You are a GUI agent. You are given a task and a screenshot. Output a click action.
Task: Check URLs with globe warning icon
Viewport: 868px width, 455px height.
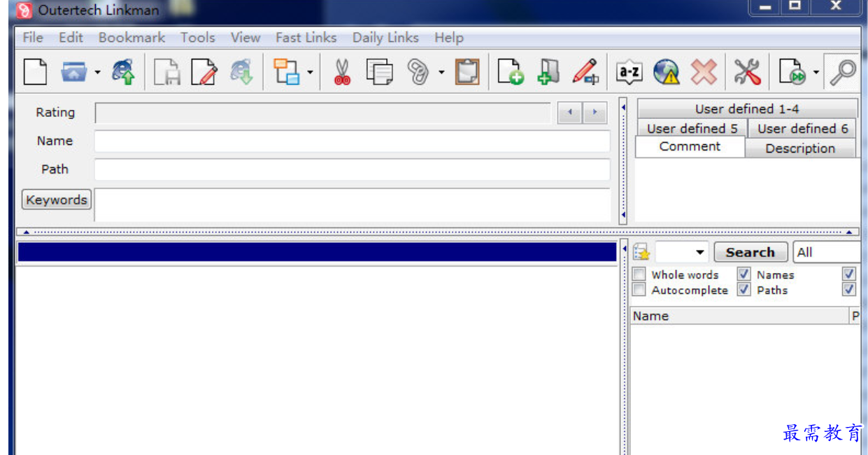coord(667,71)
